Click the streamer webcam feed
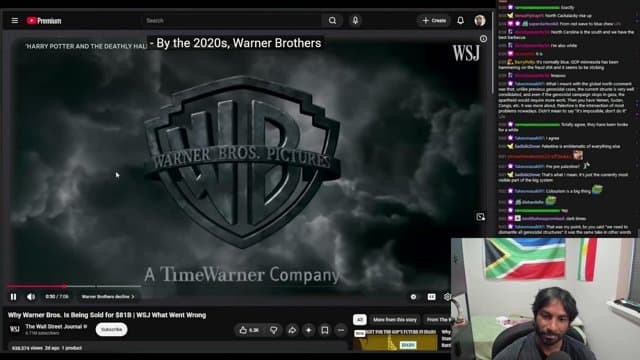This screenshot has width=640, height=360. [545, 299]
